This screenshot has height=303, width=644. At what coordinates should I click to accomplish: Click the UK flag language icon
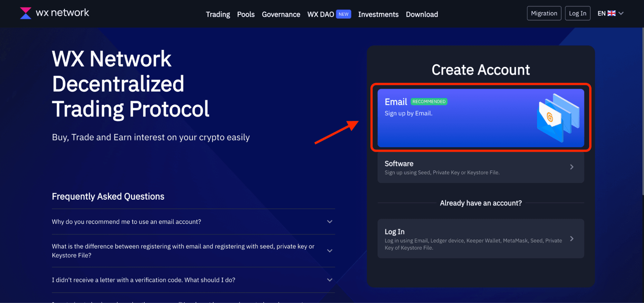pos(611,13)
